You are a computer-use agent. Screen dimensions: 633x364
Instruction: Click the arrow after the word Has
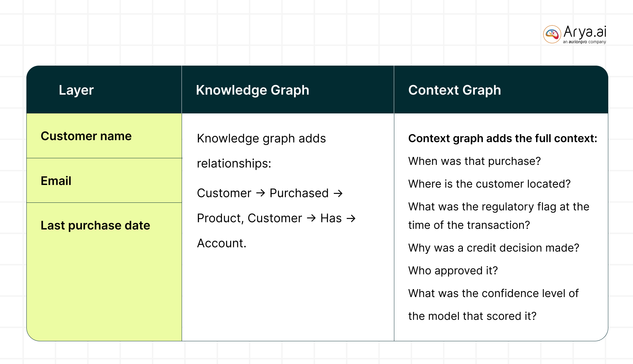tap(351, 218)
